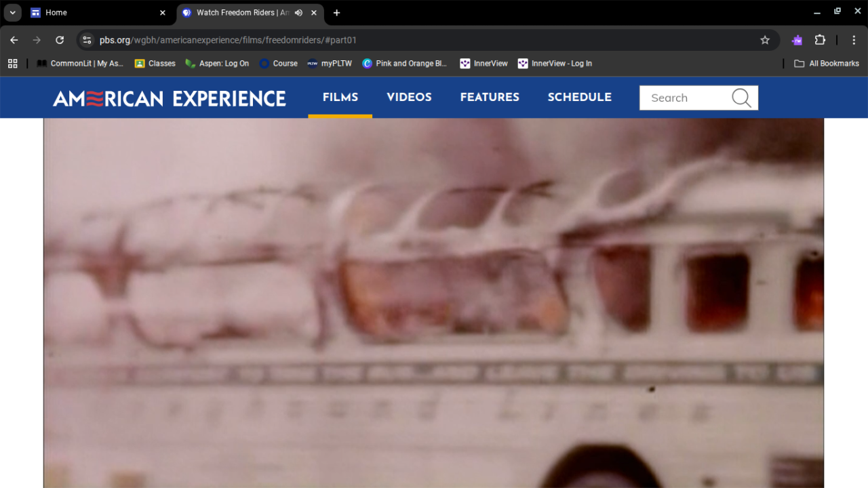Image resolution: width=868 pixels, height=488 pixels.
Task: Select the Watch Freedom Riders tab
Action: click(250, 13)
